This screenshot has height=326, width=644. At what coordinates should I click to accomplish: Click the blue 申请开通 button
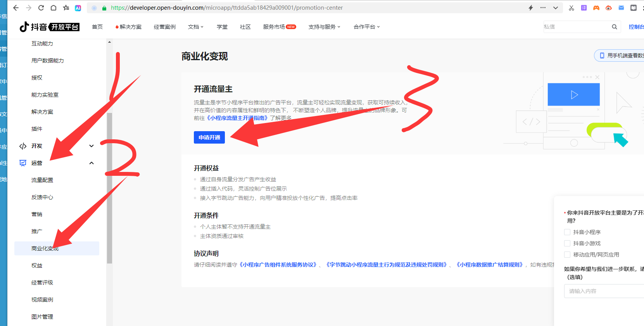pyautogui.click(x=209, y=137)
